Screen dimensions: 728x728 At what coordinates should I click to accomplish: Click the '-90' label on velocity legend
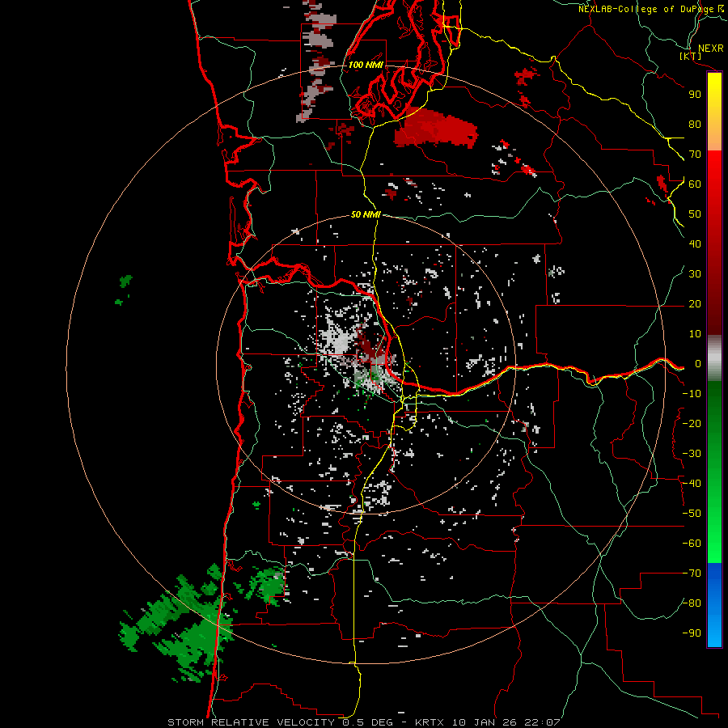coord(692,633)
